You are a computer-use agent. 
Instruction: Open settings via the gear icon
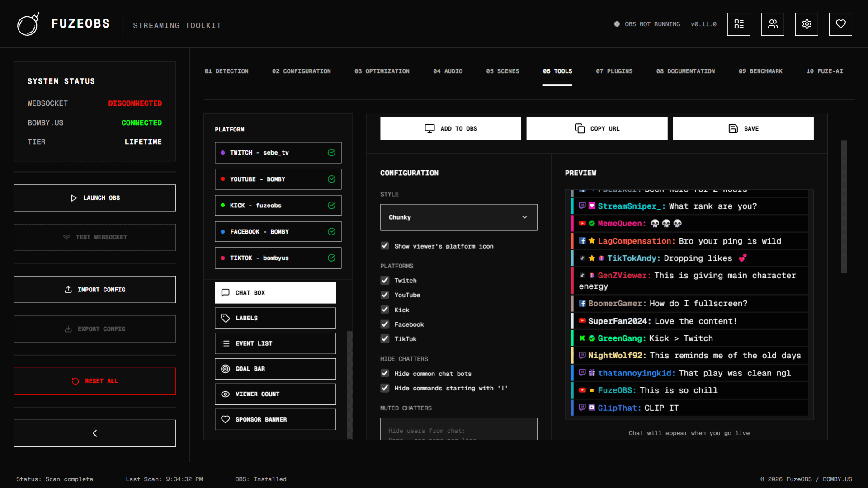807,24
